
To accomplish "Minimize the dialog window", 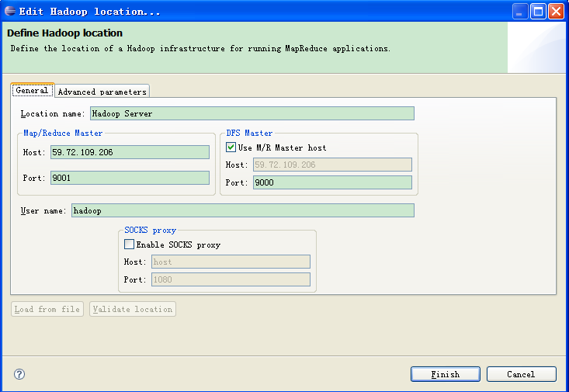I will click(x=520, y=11).
